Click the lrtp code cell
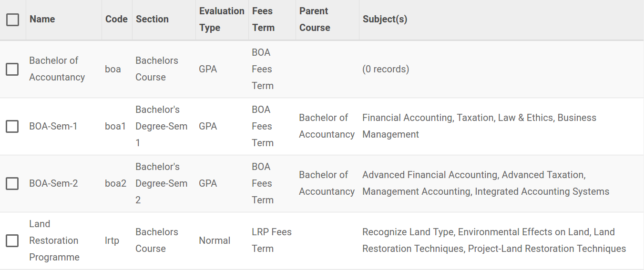Screen dimensions: 644x270 [x=112, y=240]
